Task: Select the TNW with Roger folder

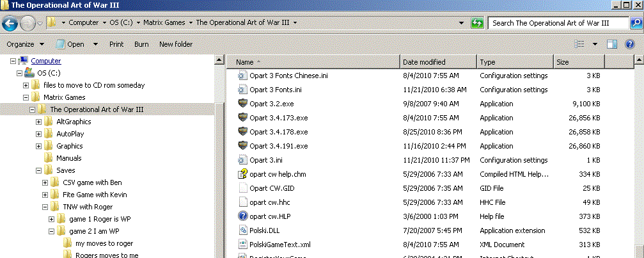Action: click(88, 207)
